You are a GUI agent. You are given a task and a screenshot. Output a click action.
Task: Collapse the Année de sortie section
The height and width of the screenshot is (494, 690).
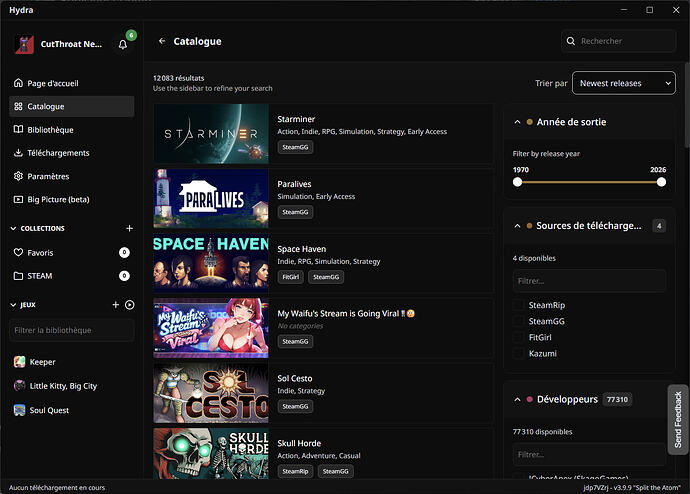518,122
